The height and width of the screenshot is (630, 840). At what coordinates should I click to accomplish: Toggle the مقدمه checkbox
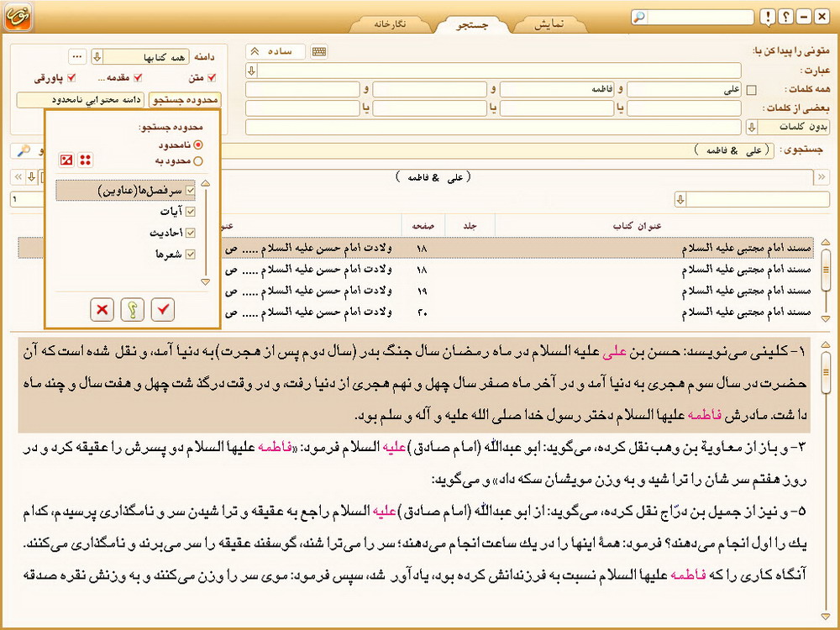tap(138, 78)
